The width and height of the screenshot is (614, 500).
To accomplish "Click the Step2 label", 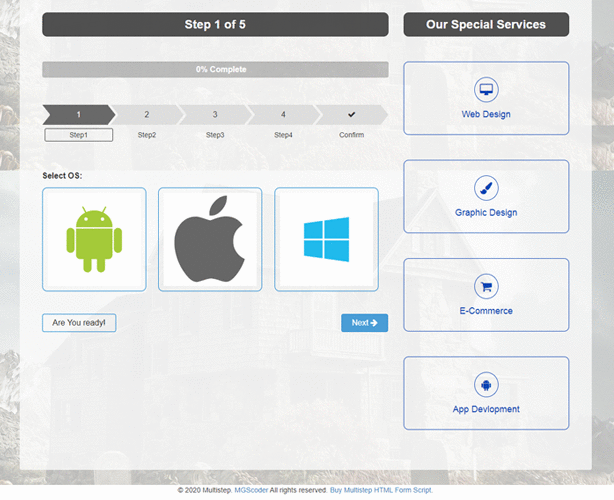I will [x=147, y=135].
